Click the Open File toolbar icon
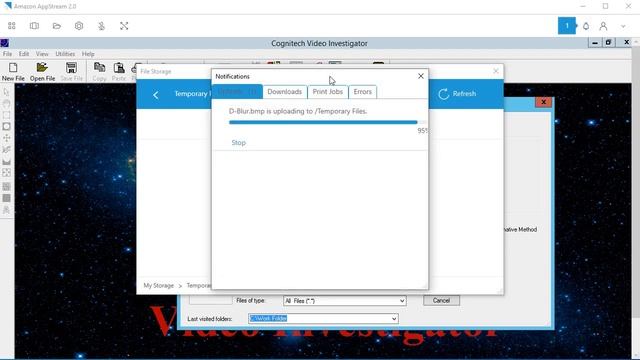Viewport: 640px width, 360px height. (42, 71)
